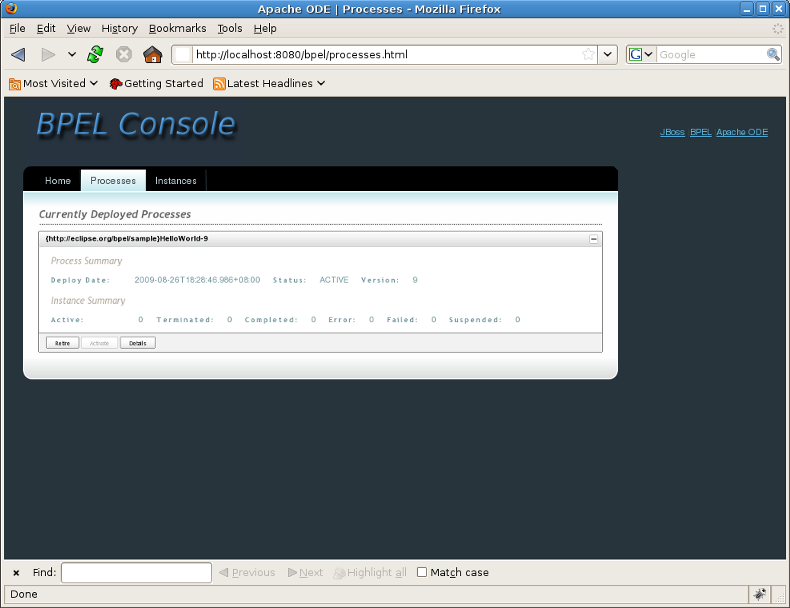Click Next in the Find bar

[305, 573]
